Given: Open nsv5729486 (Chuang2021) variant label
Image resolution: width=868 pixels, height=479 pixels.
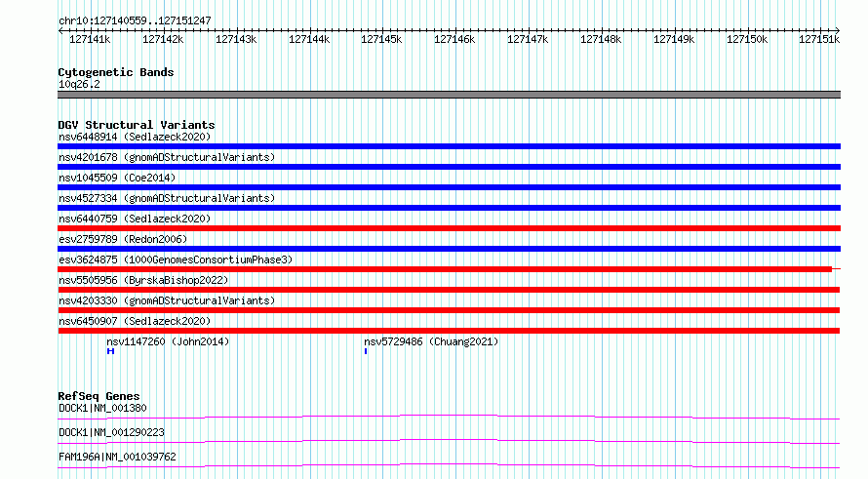Looking at the screenshot, I should tap(431, 341).
